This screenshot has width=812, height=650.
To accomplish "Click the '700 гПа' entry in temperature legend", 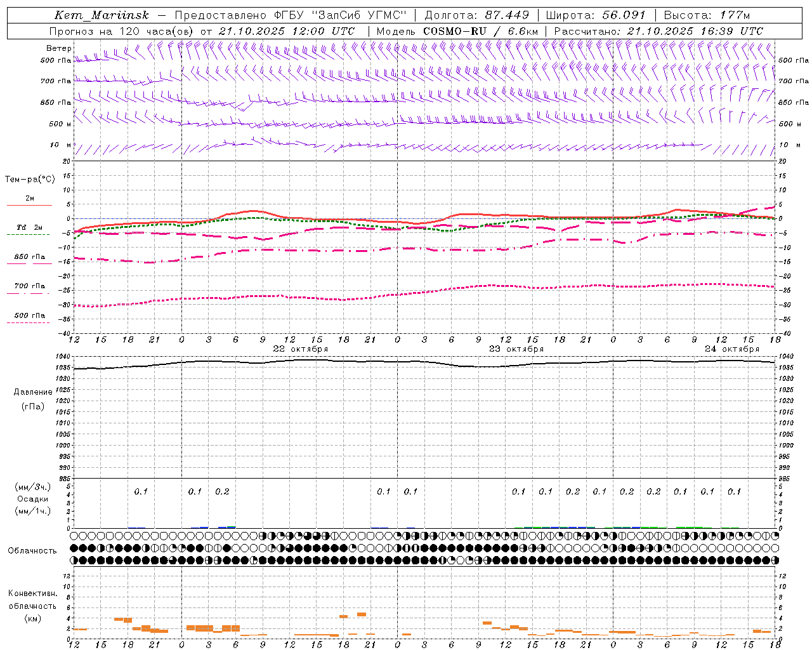I will [x=30, y=286].
